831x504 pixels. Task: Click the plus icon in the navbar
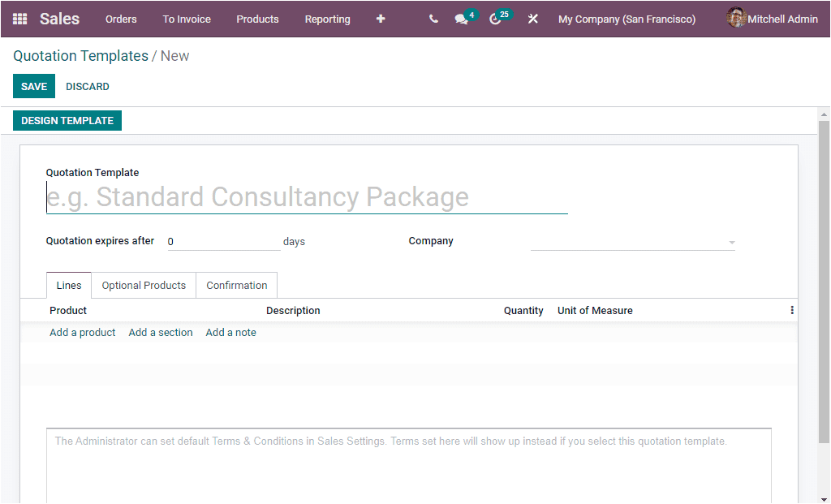[x=380, y=19]
